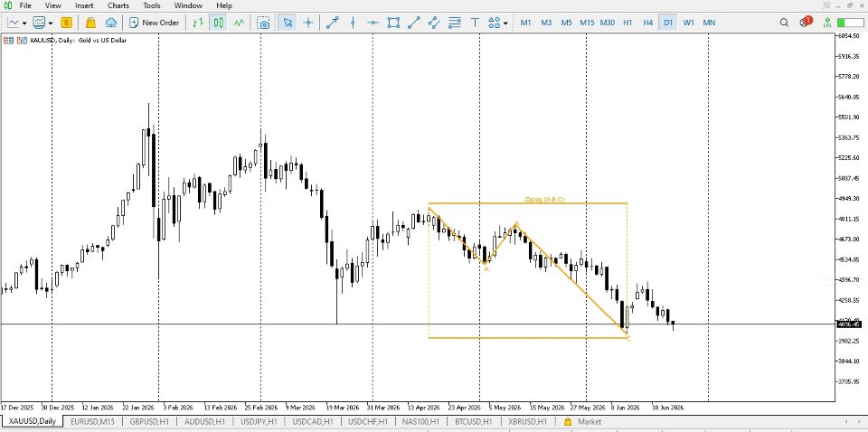Select the trendline with arrow tool

pos(332,23)
